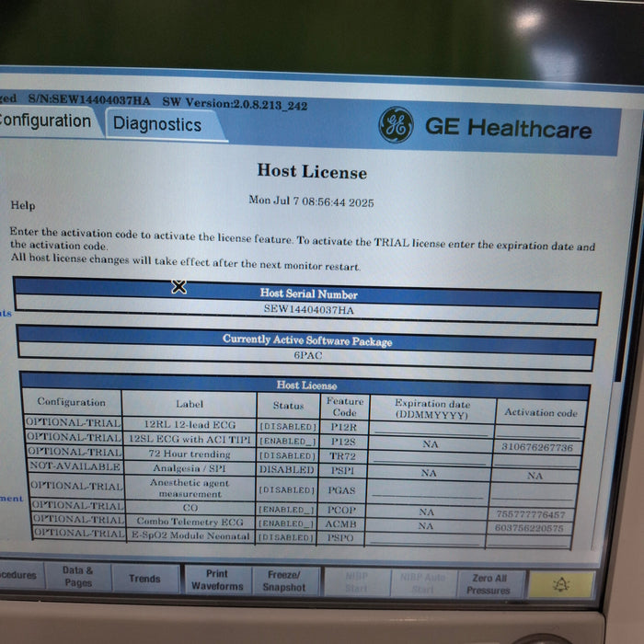Select the host serial number SEW14404037HA cell
Screen dimensions: 644x644
[308, 309]
